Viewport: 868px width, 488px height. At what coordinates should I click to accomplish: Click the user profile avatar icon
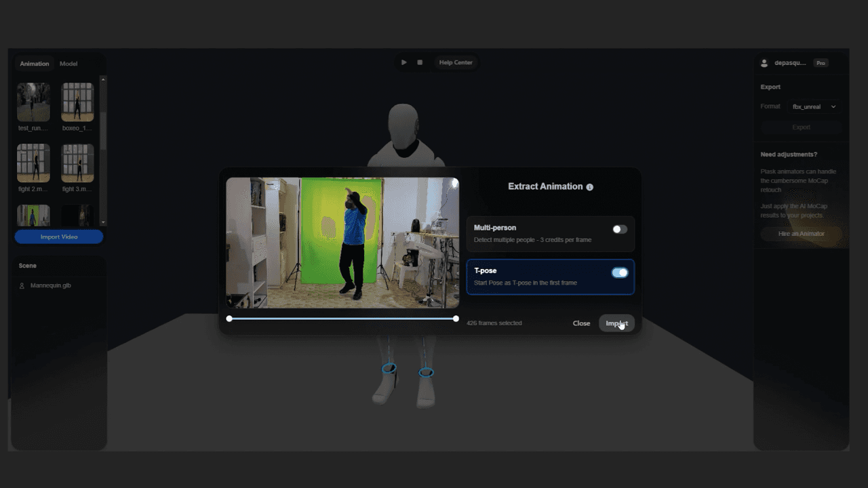pos(765,63)
